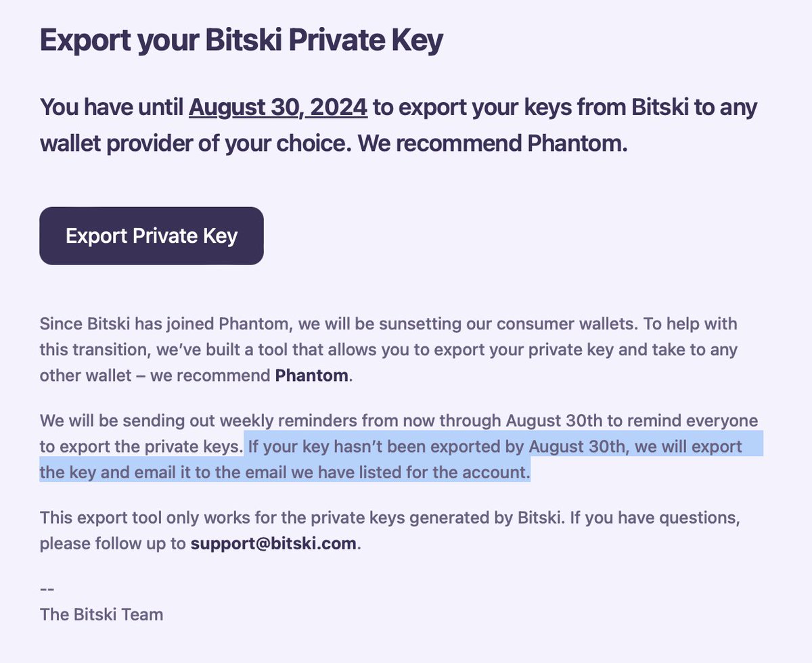Click the 'Export your Bitski Private Key' heading
The image size is (812, 663).
[242, 41]
